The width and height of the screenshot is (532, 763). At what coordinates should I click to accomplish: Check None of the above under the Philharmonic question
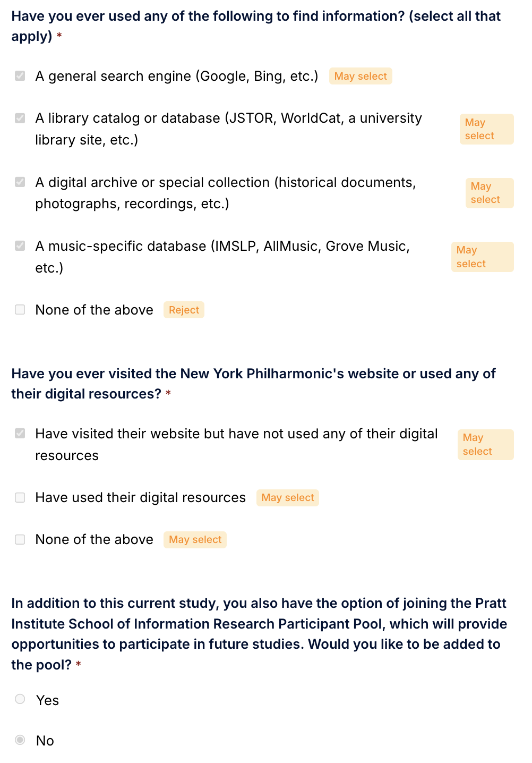[20, 539]
